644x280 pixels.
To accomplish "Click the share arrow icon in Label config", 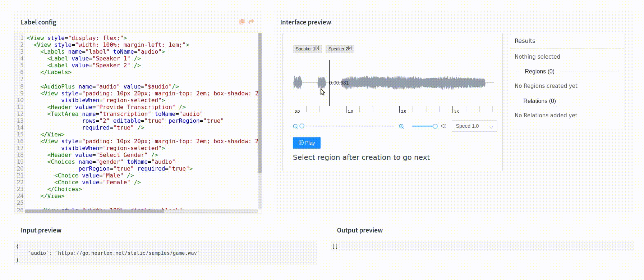I will click(252, 22).
